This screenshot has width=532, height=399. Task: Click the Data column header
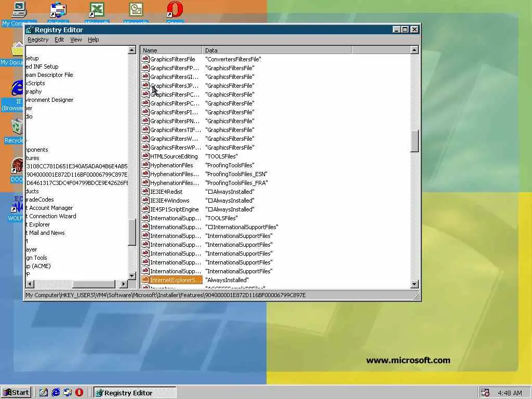tap(276, 50)
